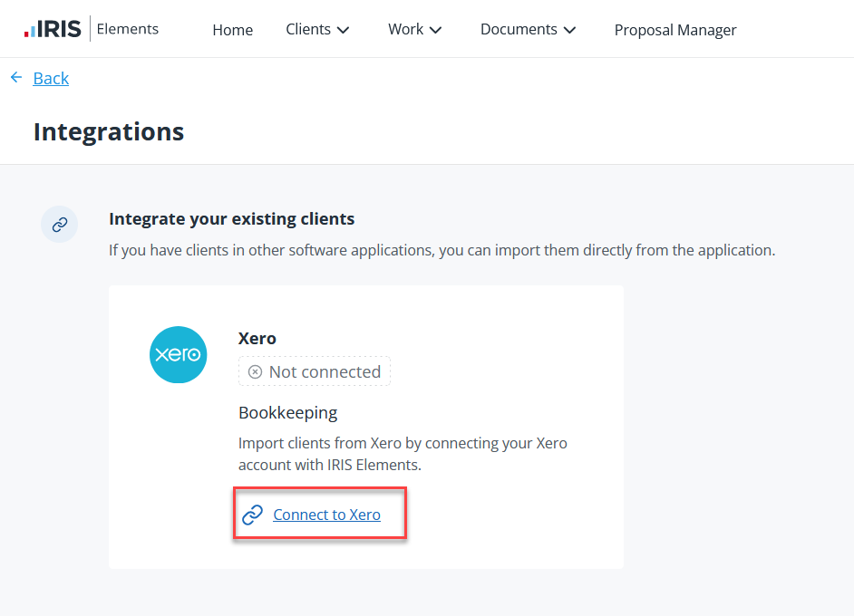Viewport: 854px width, 616px height.
Task: Click the Elements product name in header
Action: 127,29
